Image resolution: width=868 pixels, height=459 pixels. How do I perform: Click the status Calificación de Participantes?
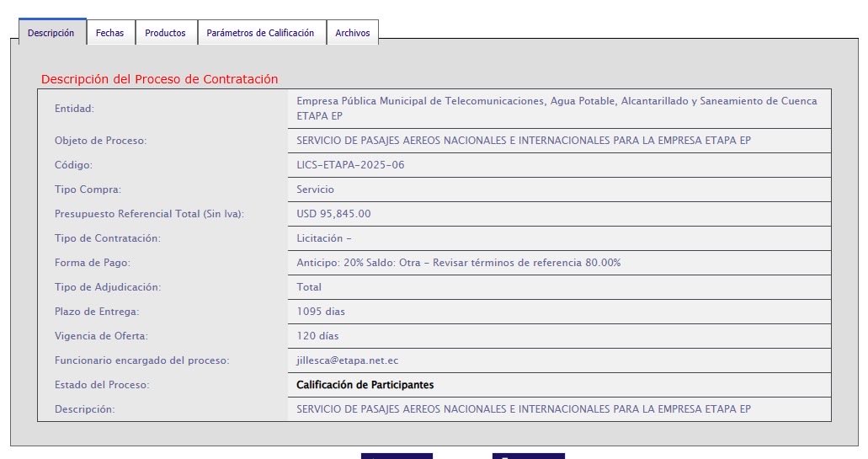point(365,385)
